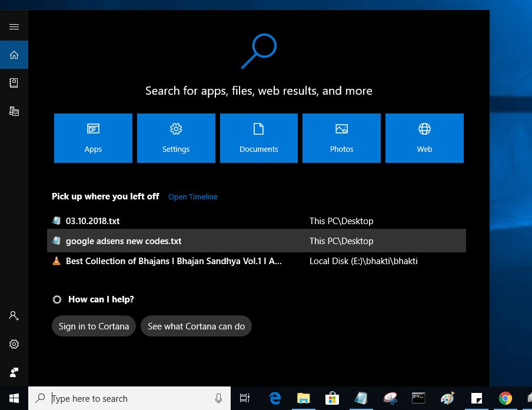
Task: Open Microsoft Store from taskbar
Action: pos(332,398)
